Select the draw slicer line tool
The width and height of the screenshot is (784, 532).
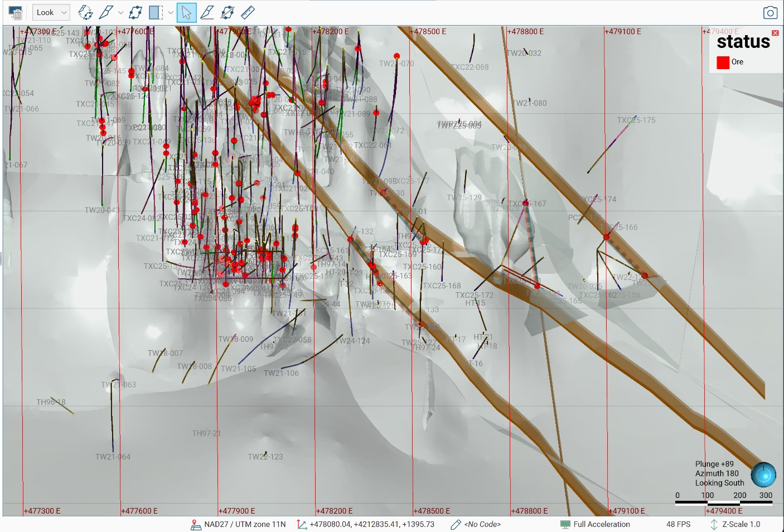pos(106,12)
